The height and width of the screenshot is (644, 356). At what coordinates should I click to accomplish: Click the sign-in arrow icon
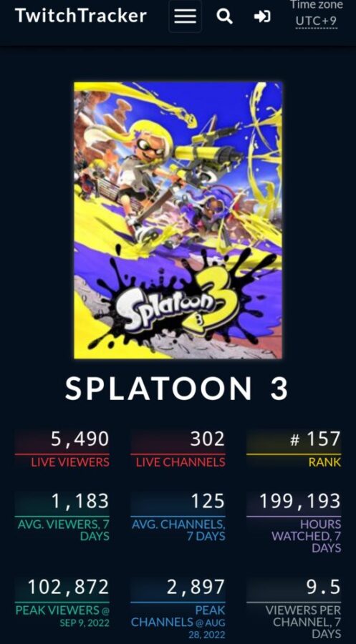tap(262, 16)
